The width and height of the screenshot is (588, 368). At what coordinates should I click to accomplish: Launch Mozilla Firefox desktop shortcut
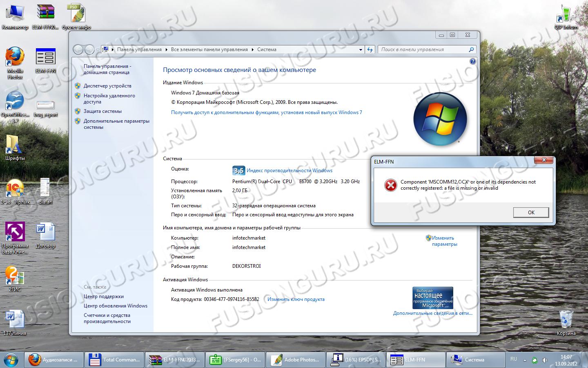tap(15, 63)
